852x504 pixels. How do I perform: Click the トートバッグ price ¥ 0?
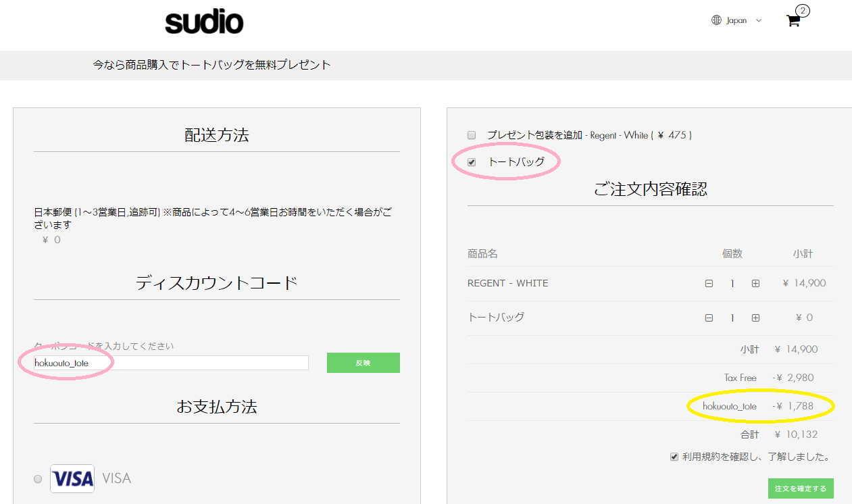(805, 318)
